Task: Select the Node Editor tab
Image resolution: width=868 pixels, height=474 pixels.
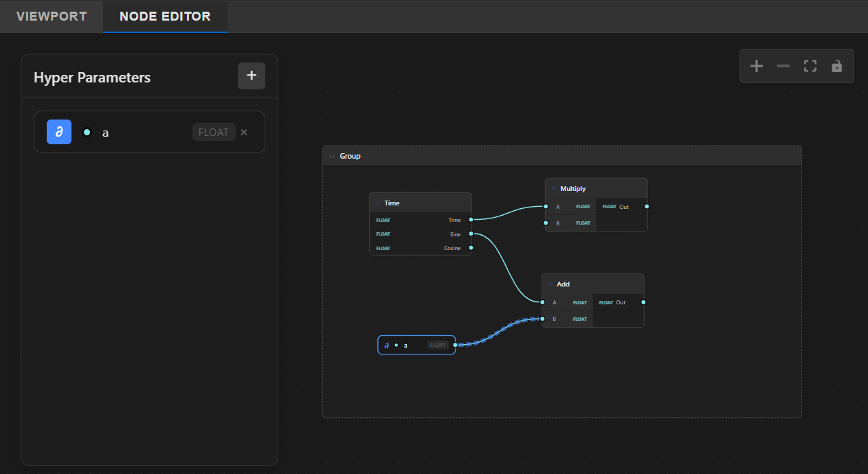Action: (x=165, y=16)
